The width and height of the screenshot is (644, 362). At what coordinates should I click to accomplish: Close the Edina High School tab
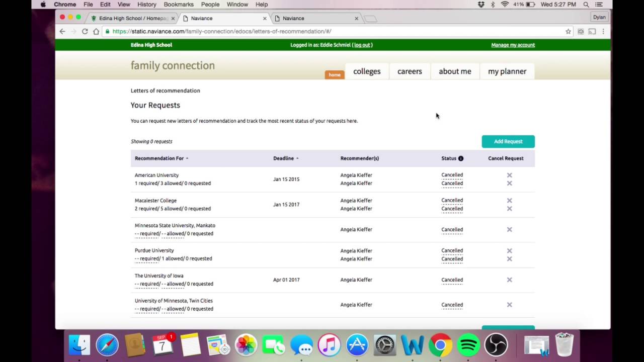(173, 18)
